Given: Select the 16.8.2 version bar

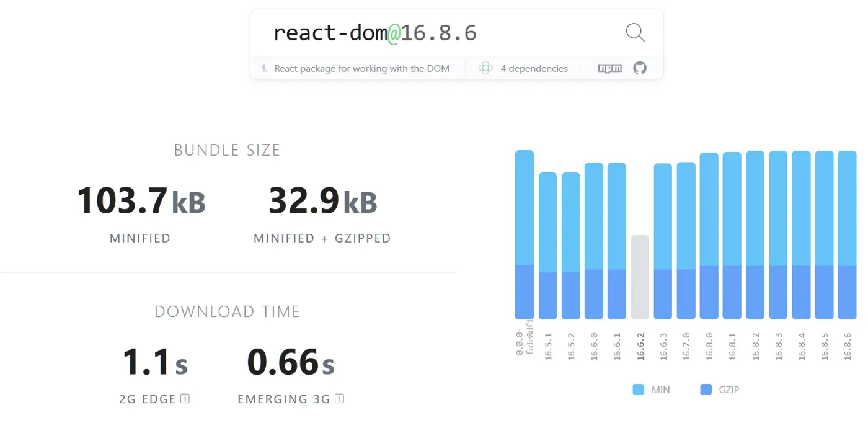Looking at the screenshot, I should click(x=755, y=235).
